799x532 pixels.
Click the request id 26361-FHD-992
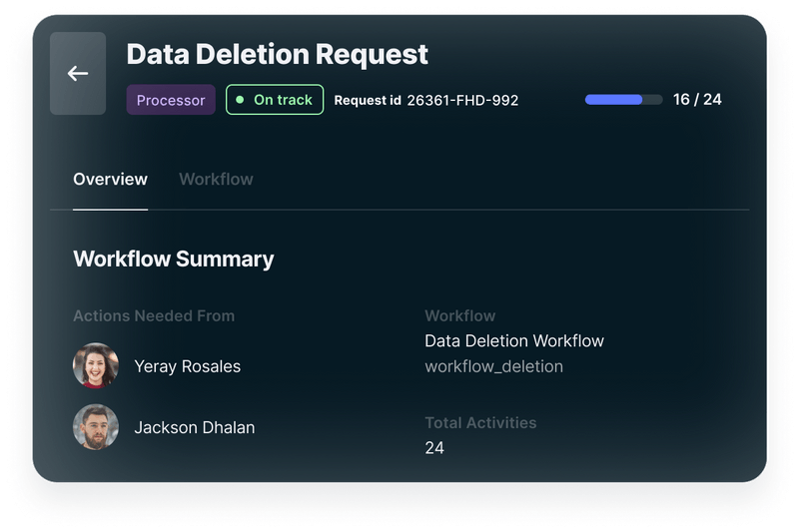462,100
